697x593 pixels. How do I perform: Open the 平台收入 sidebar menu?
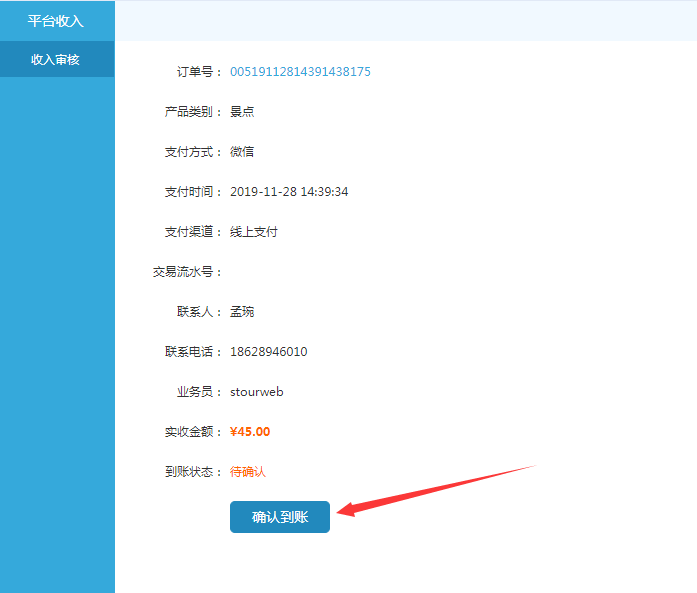click(x=56, y=21)
